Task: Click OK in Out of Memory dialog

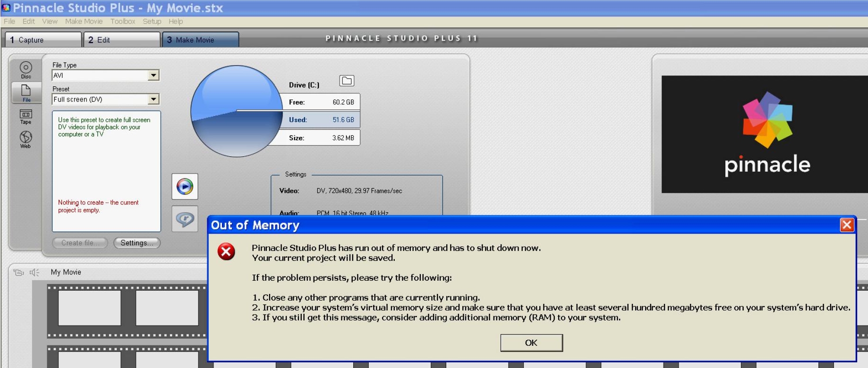Action: (x=531, y=343)
